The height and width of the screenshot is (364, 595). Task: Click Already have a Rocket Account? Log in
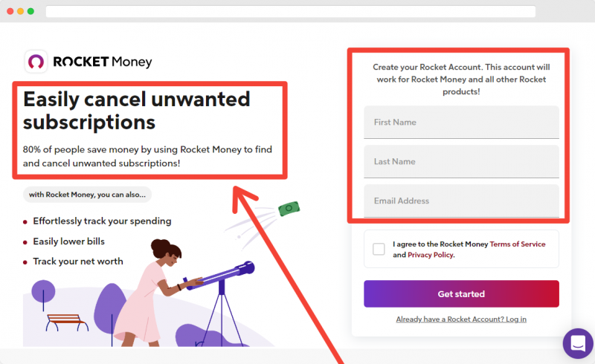tap(461, 319)
